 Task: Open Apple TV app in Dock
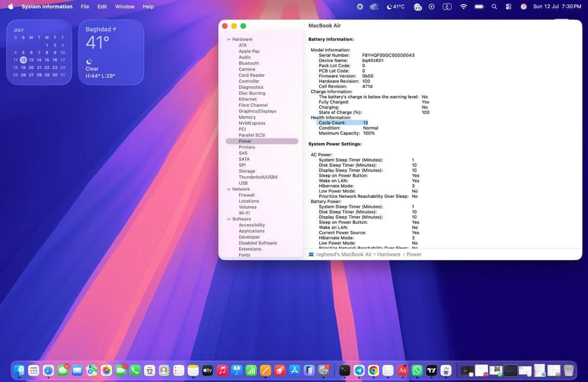coord(208,370)
